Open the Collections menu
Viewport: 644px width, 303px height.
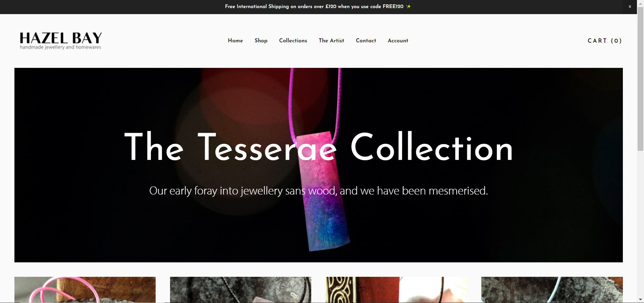pos(293,41)
